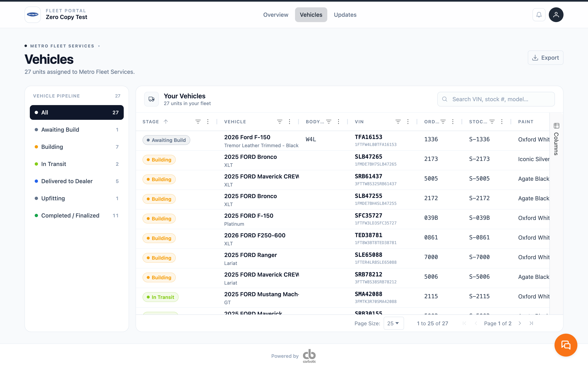The image size is (588, 368).
Task: Click the VIN column header
Action: pyautogui.click(x=359, y=121)
